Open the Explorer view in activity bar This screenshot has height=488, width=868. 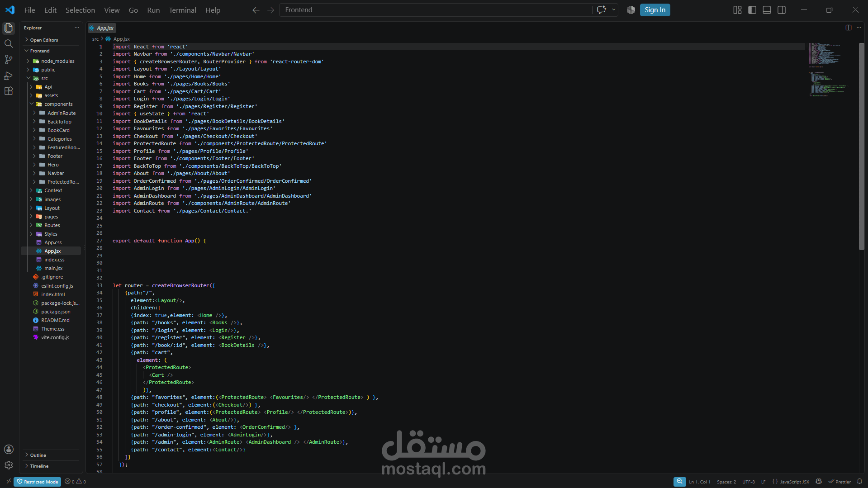point(9,28)
